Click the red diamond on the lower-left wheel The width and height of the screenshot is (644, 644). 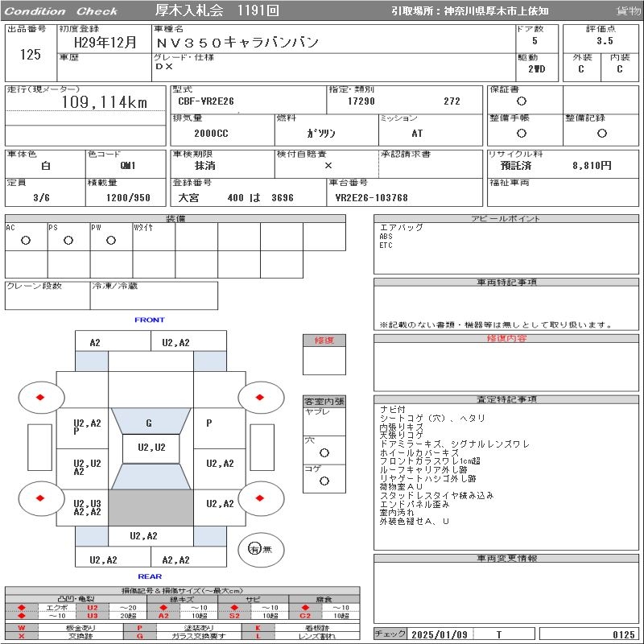point(40,498)
